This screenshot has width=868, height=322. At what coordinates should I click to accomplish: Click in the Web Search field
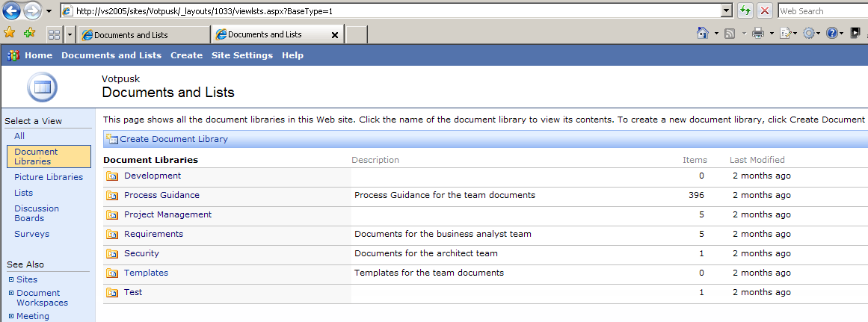[821, 10]
